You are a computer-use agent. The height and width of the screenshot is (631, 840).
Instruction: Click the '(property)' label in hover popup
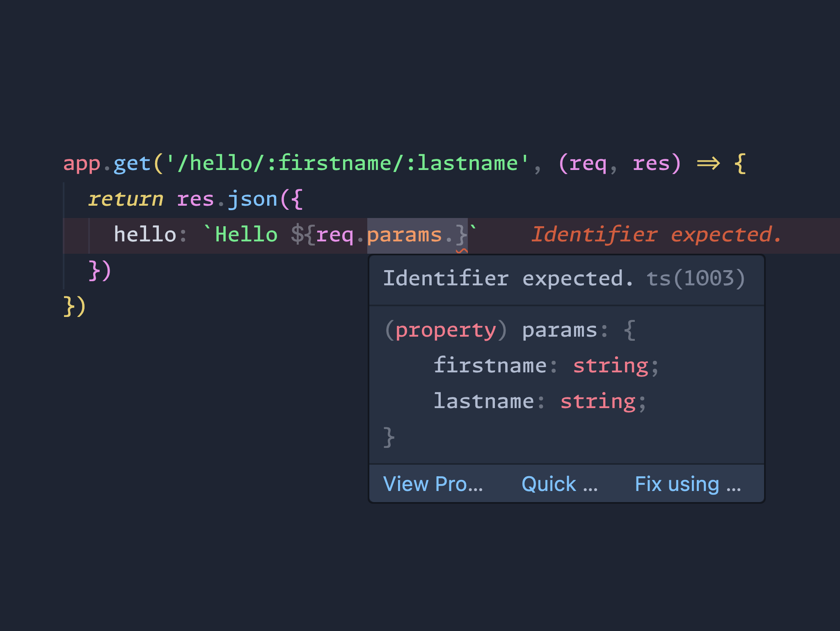(446, 330)
